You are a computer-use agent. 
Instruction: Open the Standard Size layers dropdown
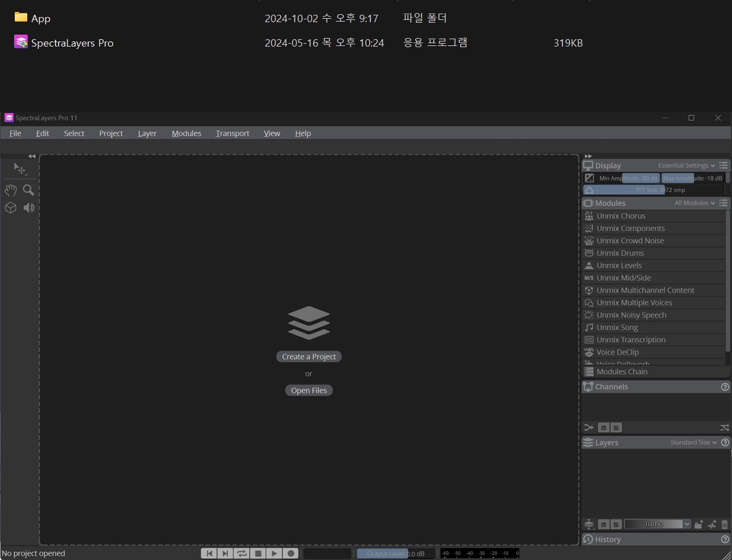pos(693,442)
